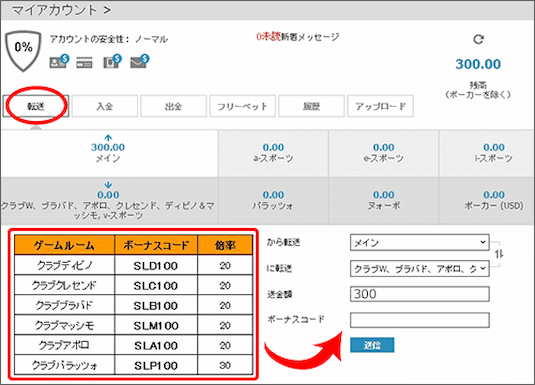Switch to the 出金 withdrawal tab

pyautogui.click(x=173, y=106)
